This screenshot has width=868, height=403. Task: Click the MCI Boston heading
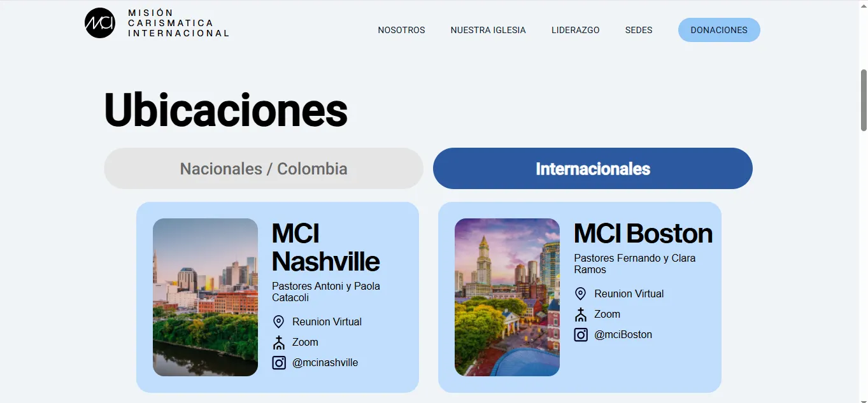point(643,234)
